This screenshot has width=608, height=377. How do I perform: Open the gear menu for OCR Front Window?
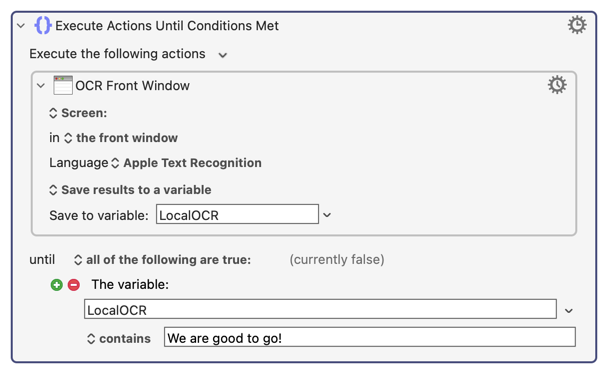tap(557, 85)
